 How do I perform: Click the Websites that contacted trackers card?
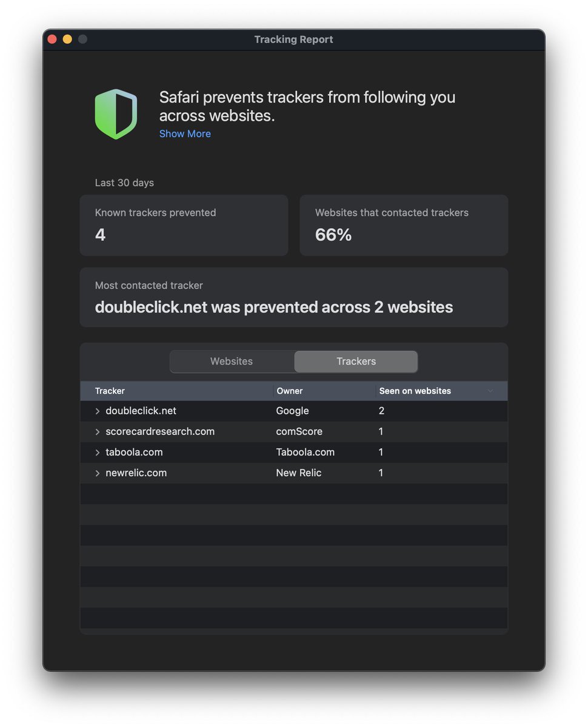(x=404, y=225)
